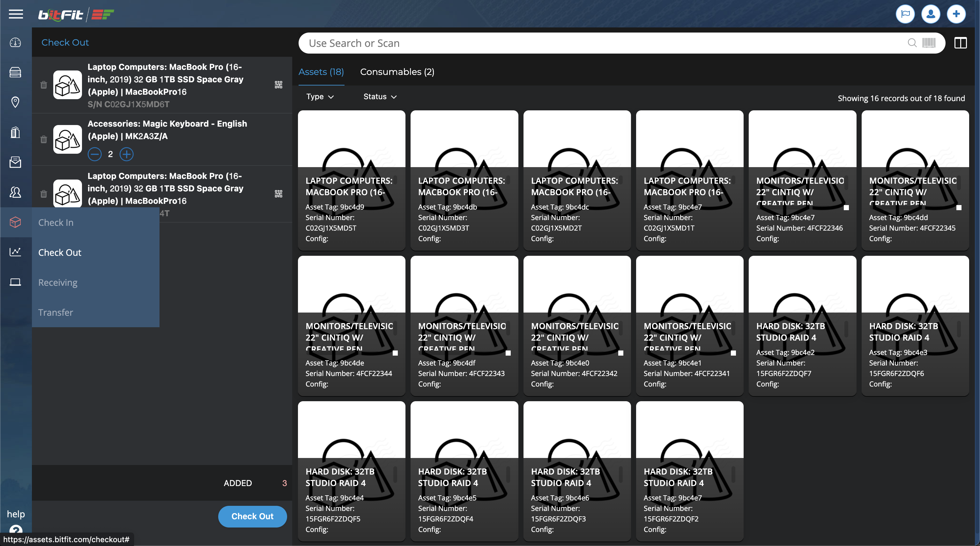Open the mail envelope icon in sidebar
The width and height of the screenshot is (980, 546).
point(15,162)
